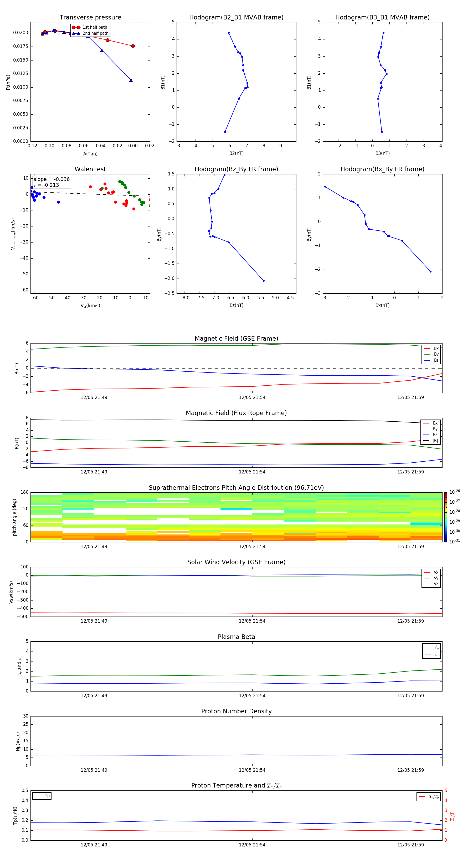Select the '2nd half path' legend entry
473x868 pixels.
click(x=90, y=33)
